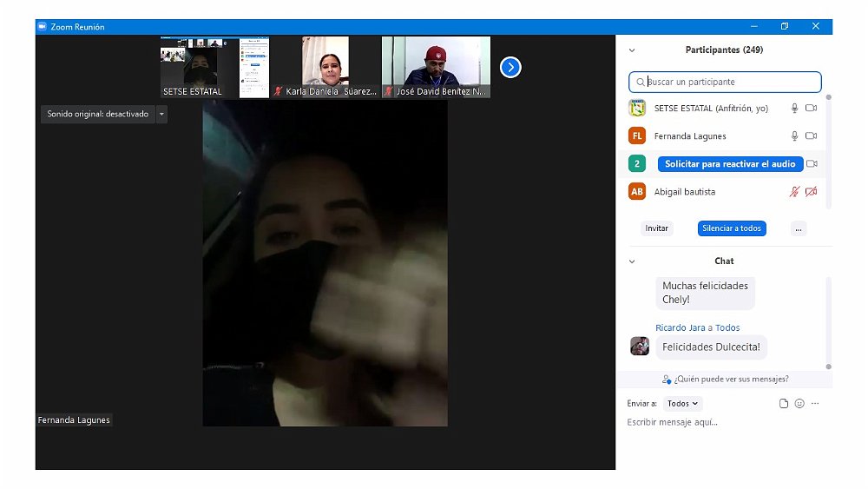This screenshot has width=868, height=489.
Task: Click the SETSE ESTATAL avatar in participants list
Action: coord(637,109)
